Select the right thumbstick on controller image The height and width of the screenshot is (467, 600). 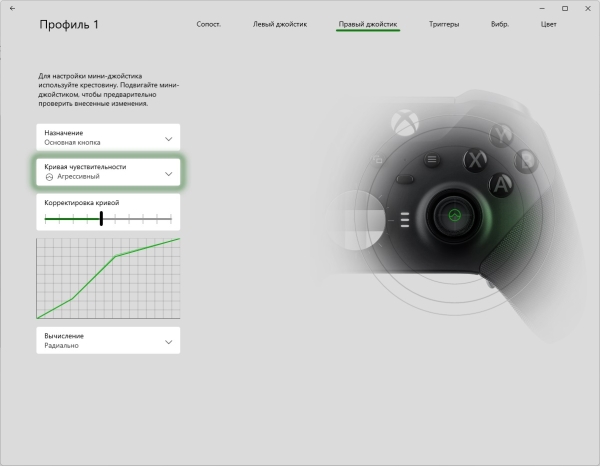tap(454, 216)
